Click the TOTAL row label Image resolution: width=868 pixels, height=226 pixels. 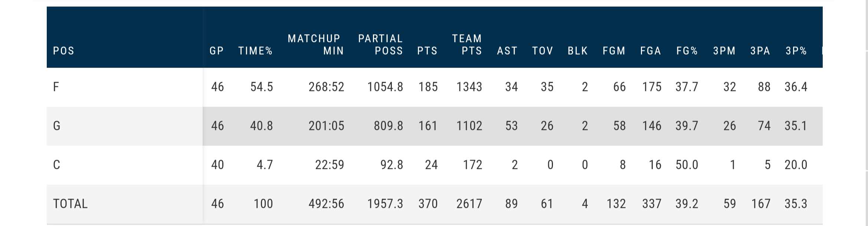[x=70, y=204]
